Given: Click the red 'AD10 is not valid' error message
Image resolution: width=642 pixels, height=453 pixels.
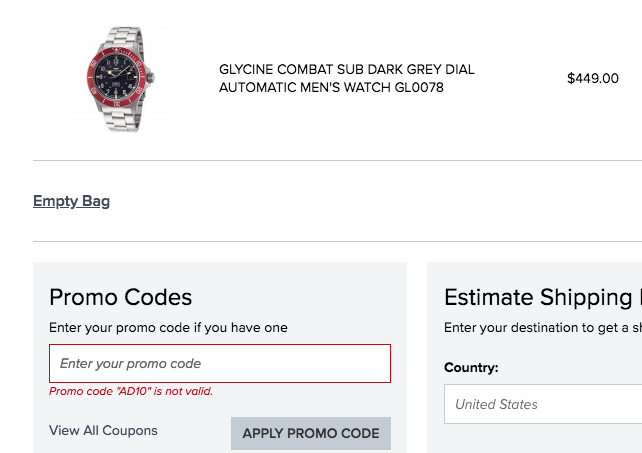Looking at the screenshot, I should [131, 391].
